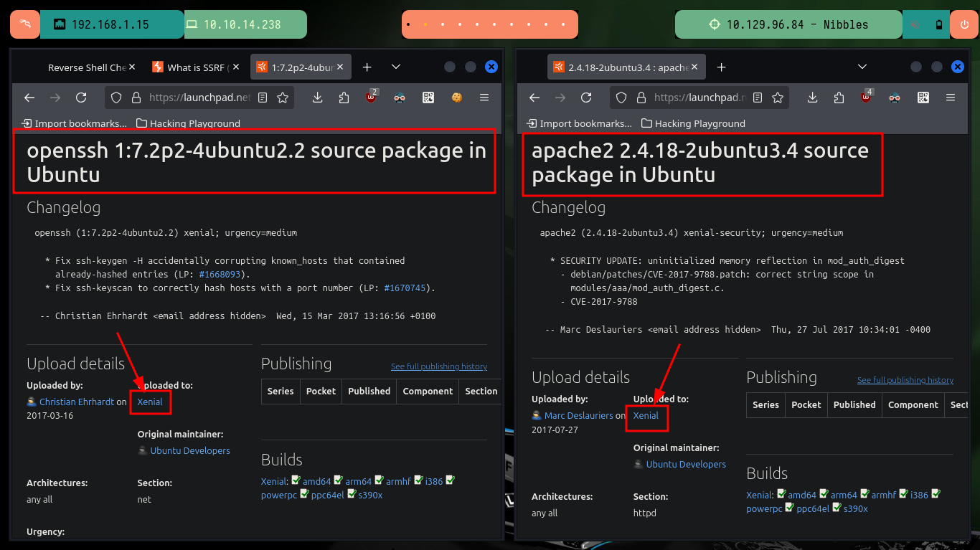The height and width of the screenshot is (550, 980).
Task: Click the URL field in apache2 window
Action: tap(699, 98)
